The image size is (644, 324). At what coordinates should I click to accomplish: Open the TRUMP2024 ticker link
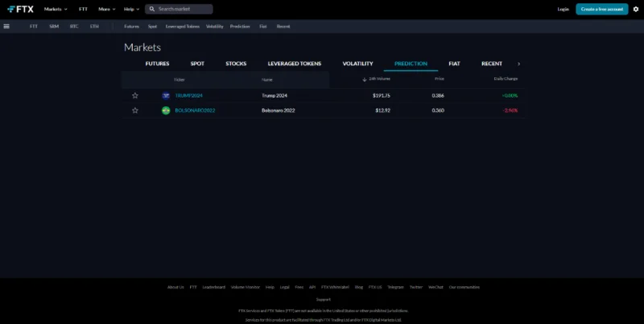[x=189, y=95]
